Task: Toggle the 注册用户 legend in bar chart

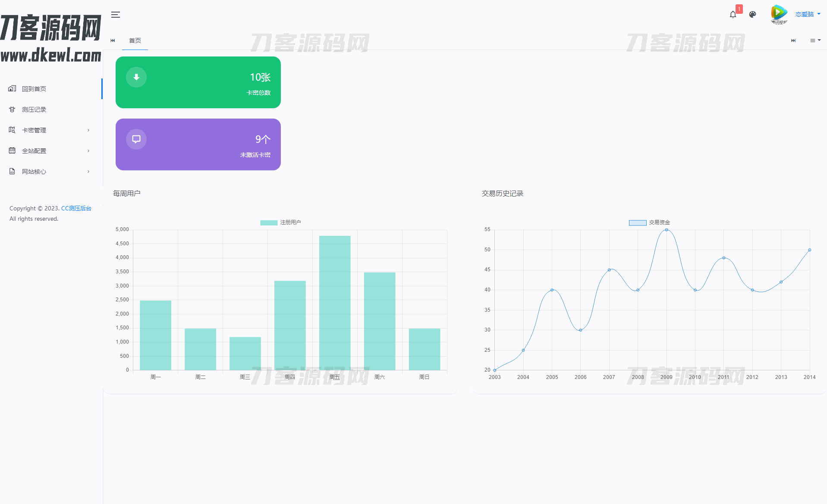Action: pyautogui.click(x=280, y=222)
